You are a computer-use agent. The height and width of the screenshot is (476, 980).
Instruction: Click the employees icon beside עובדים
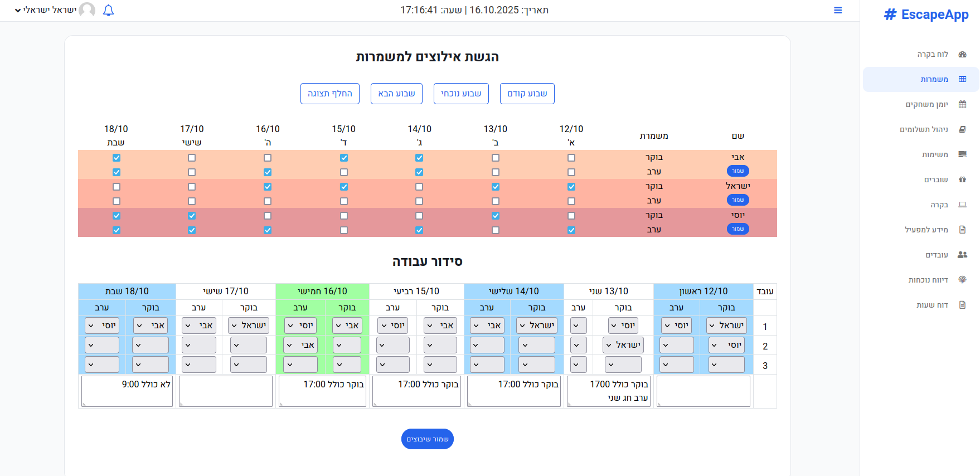point(962,255)
